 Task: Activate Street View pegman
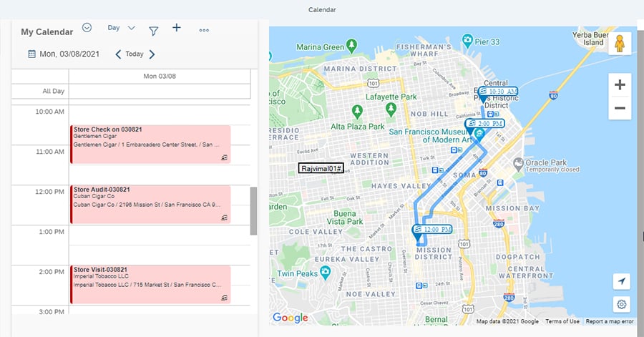620,43
